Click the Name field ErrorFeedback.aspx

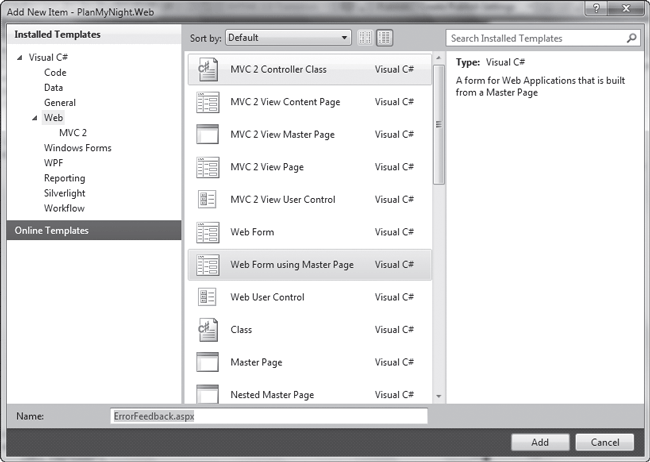pos(269,416)
